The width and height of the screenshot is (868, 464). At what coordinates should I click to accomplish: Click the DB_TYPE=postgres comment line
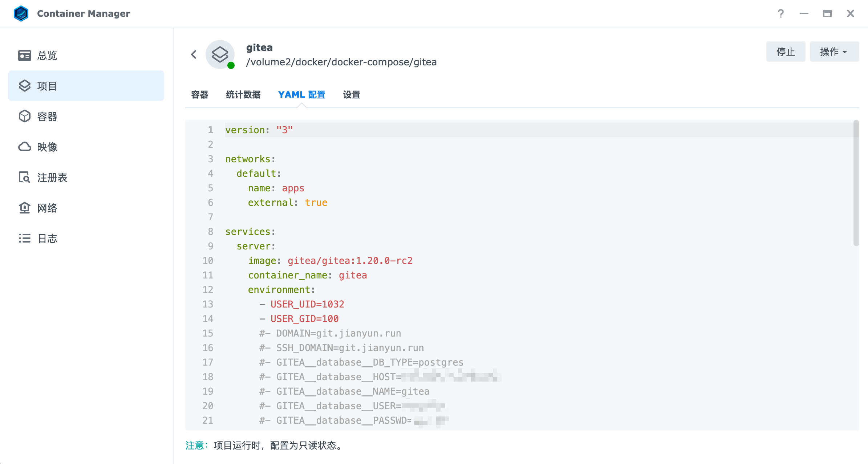click(361, 362)
